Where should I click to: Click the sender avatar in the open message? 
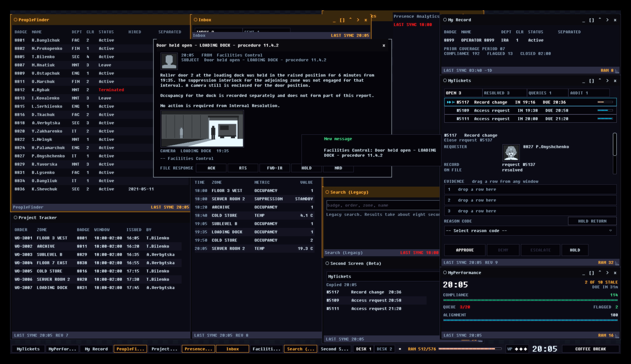click(169, 61)
